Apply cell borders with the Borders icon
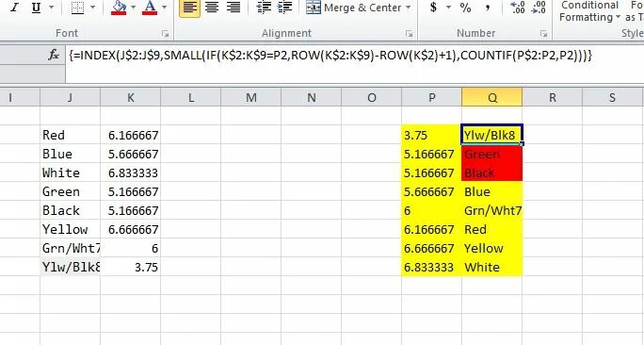Viewport: 644px width, 345px height. point(77,7)
